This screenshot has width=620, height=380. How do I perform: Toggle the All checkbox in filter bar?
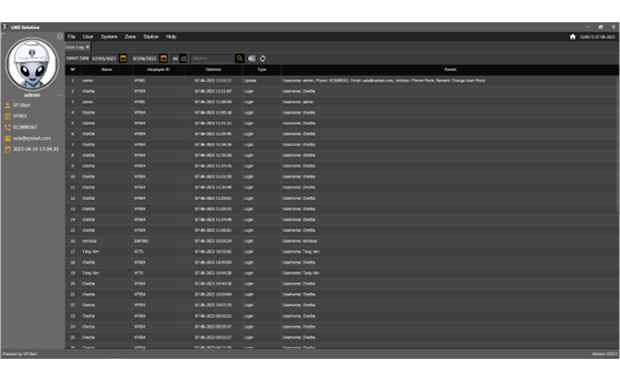click(x=183, y=59)
